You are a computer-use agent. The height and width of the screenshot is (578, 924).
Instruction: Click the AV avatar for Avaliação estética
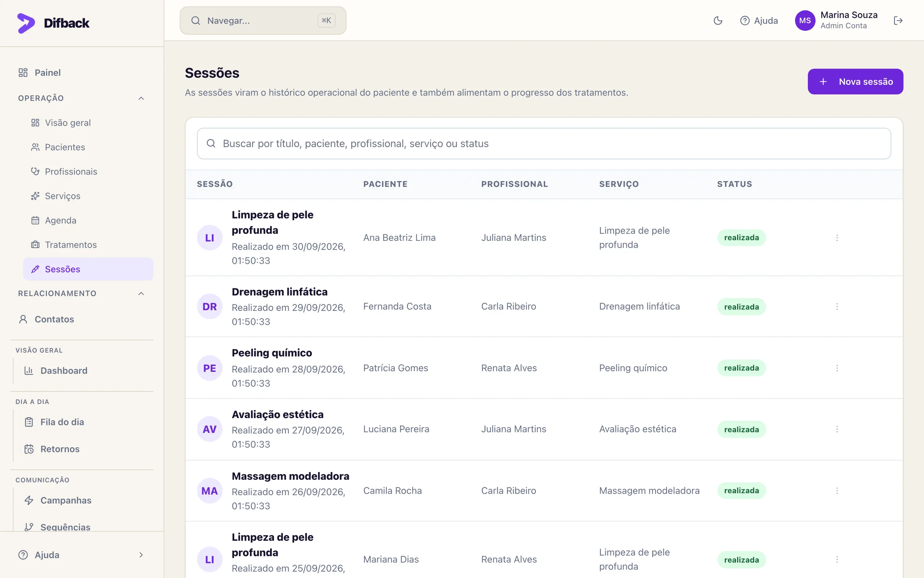(209, 429)
